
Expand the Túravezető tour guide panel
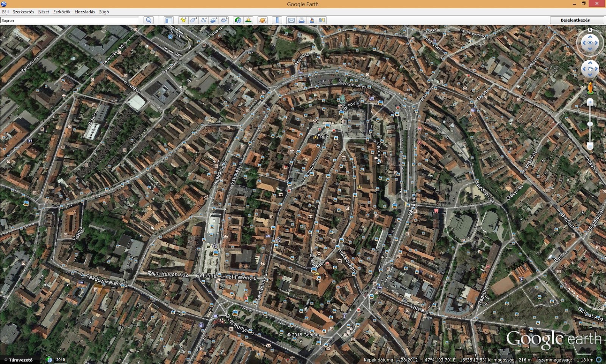18,360
